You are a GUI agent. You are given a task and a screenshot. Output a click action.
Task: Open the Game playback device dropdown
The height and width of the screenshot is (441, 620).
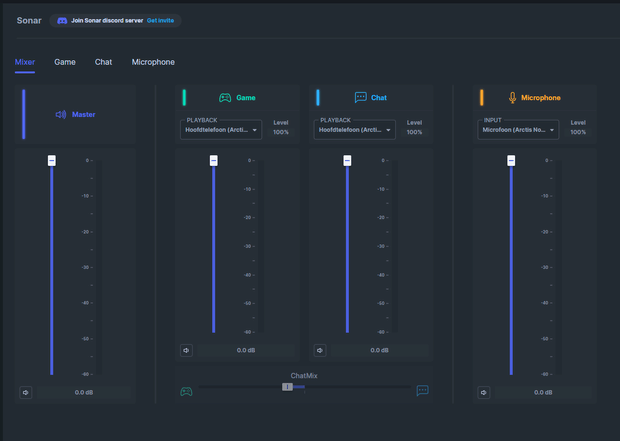coord(221,130)
